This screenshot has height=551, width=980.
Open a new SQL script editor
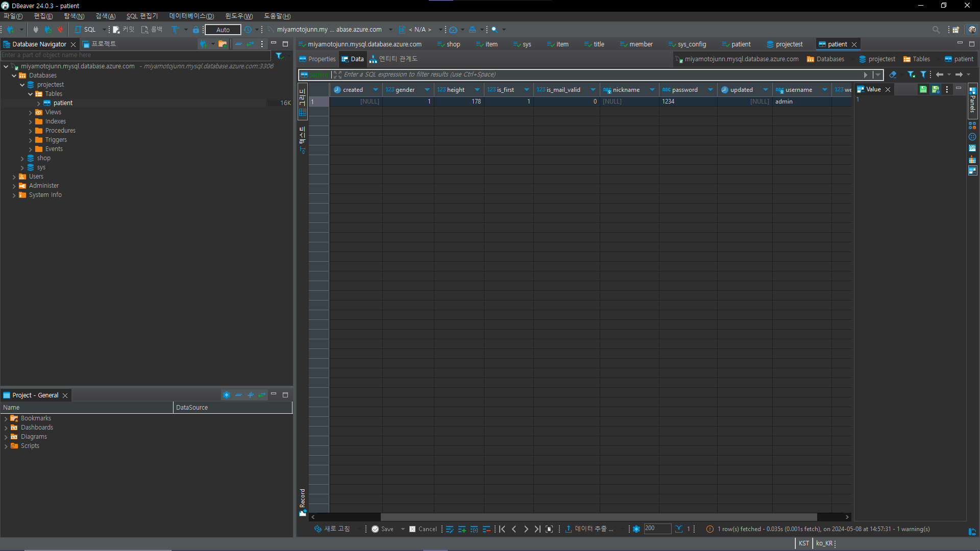pyautogui.click(x=85, y=30)
